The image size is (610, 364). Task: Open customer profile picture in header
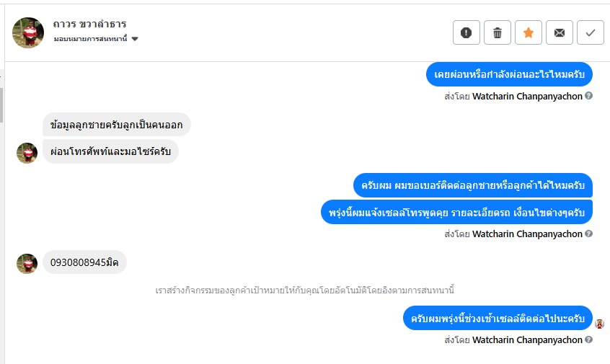[28, 32]
